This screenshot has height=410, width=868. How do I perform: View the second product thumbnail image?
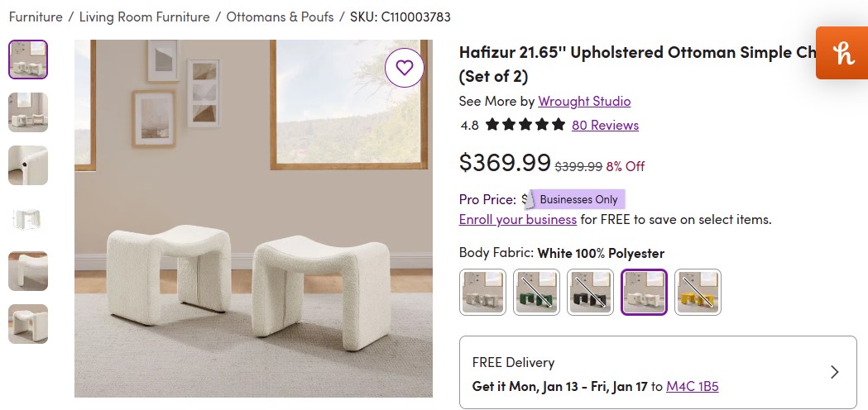click(x=28, y=112)
